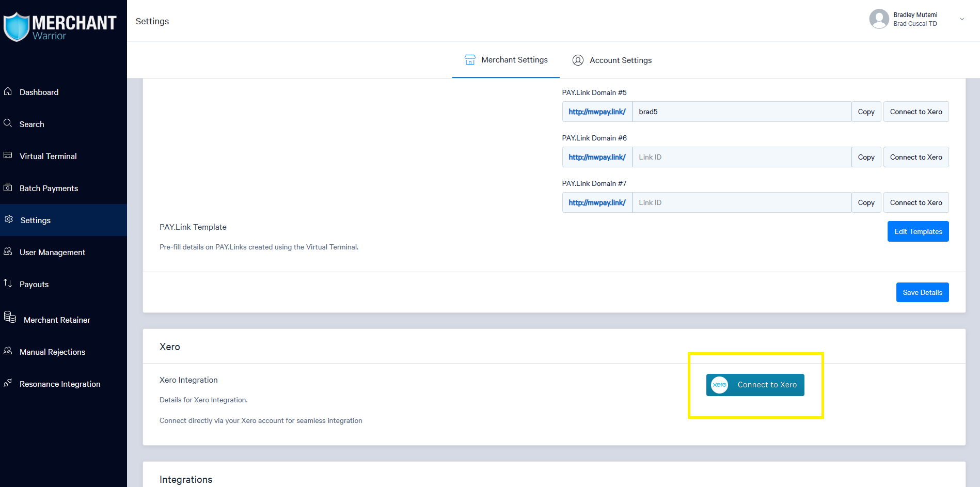
Task: Click the Connect directly via Xero account text
Action: coord(261,420)
